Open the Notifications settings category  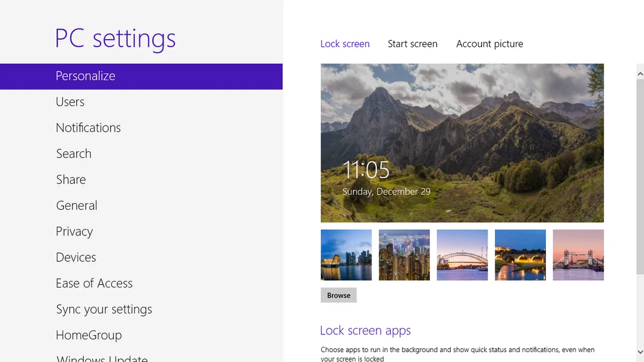coord(88,128)
